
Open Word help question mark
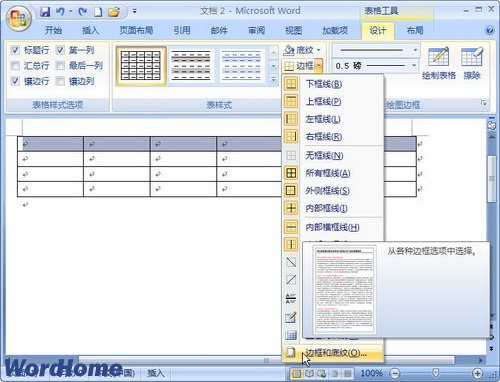coord(489,31)
